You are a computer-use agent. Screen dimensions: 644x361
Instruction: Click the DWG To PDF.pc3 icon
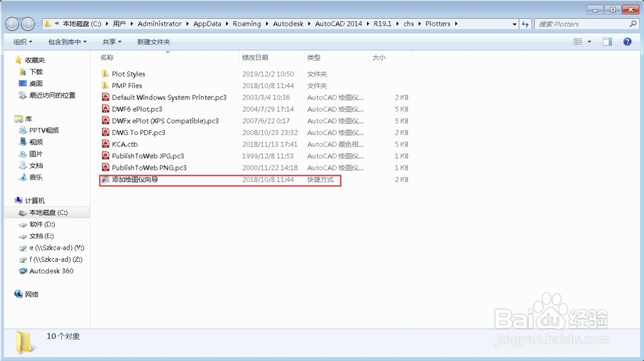pos(106,133)
